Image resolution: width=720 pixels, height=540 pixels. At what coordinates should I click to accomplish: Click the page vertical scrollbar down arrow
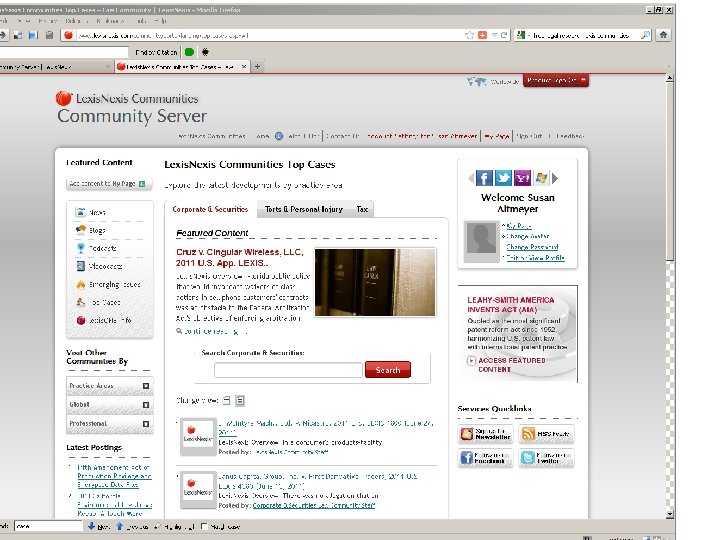pyautogui.click(x=670, y=514)
